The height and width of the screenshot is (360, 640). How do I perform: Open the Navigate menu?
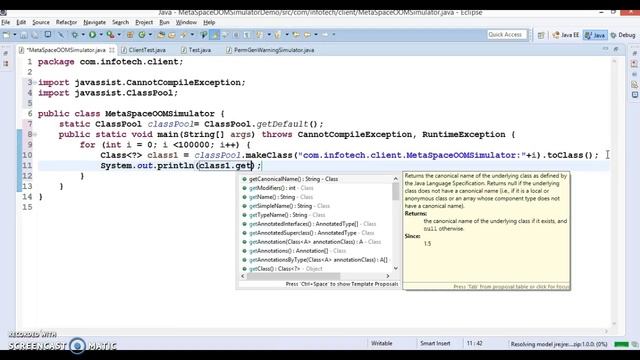(94, 22)
